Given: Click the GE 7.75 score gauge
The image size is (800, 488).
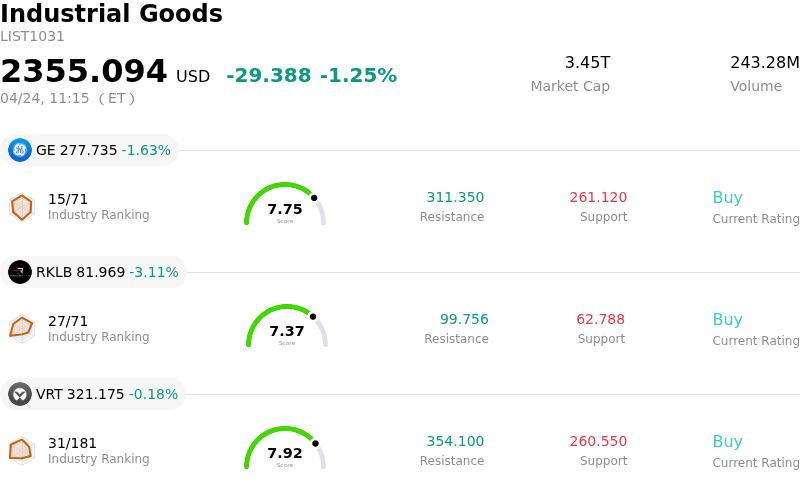Looking at the screenshot, I should pyautogui.click(x=285, y=206).
